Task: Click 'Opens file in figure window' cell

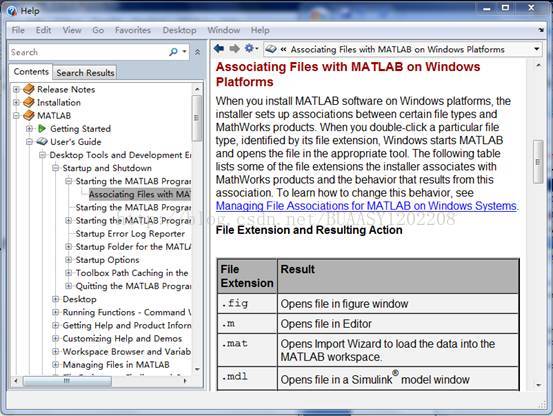Action: pyautogui.click(x=398, y=304)
